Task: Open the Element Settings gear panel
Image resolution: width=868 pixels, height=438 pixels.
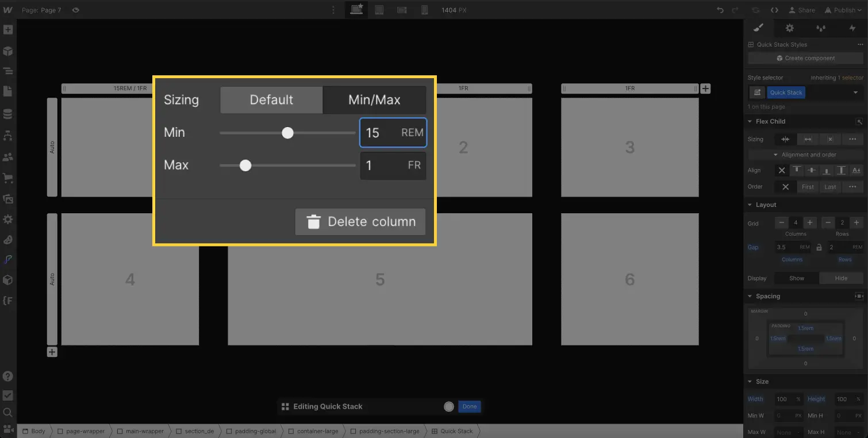Action: [789, 28]
